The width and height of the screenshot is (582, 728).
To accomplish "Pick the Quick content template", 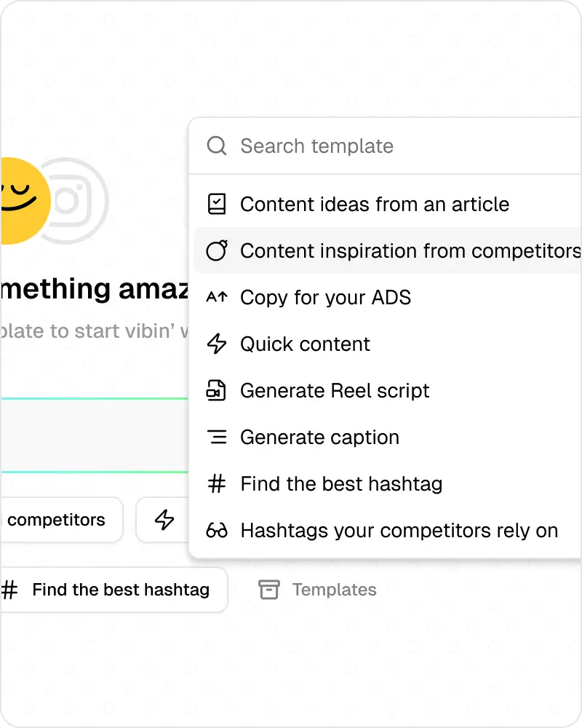I will [x=305, y=344].
